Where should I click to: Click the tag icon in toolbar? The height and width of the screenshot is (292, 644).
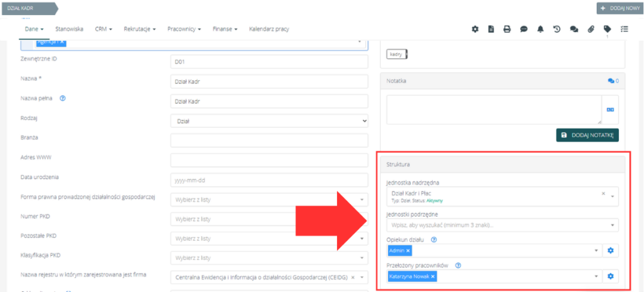point(607,29)
